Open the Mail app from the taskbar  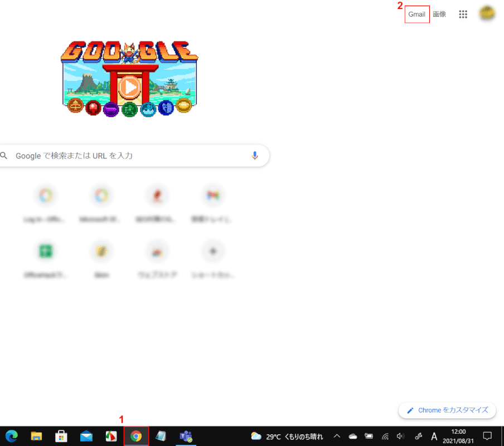coord(86,436)
